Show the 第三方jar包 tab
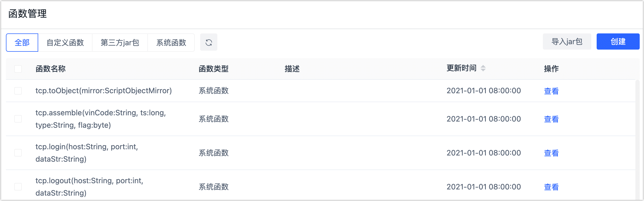 (x=120, y=43)
